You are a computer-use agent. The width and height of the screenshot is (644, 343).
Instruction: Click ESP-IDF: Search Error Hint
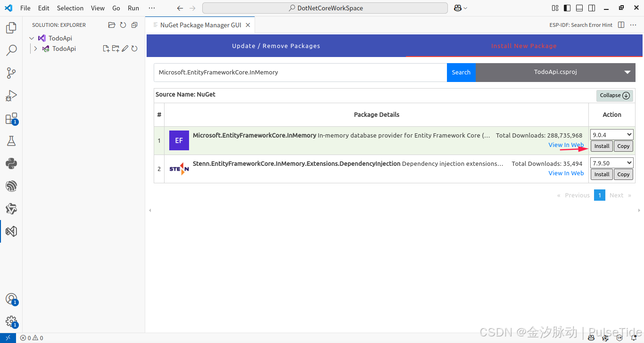click(x=581, y=25)
